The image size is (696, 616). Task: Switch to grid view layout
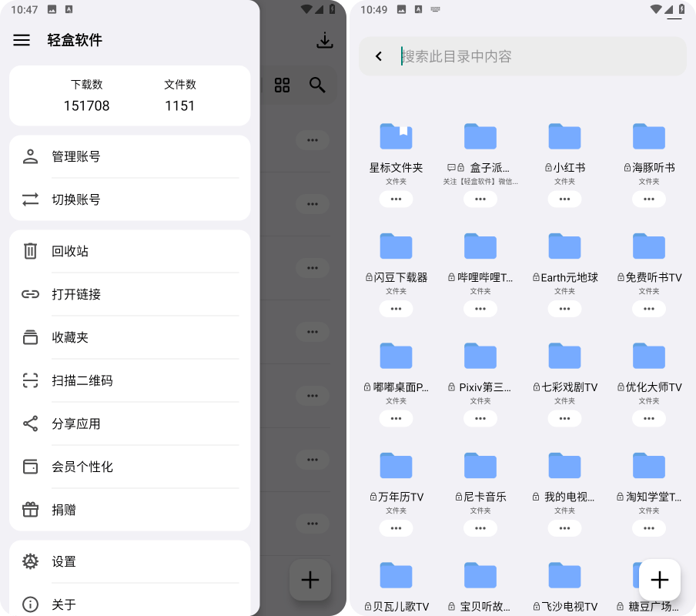point(282,85)
